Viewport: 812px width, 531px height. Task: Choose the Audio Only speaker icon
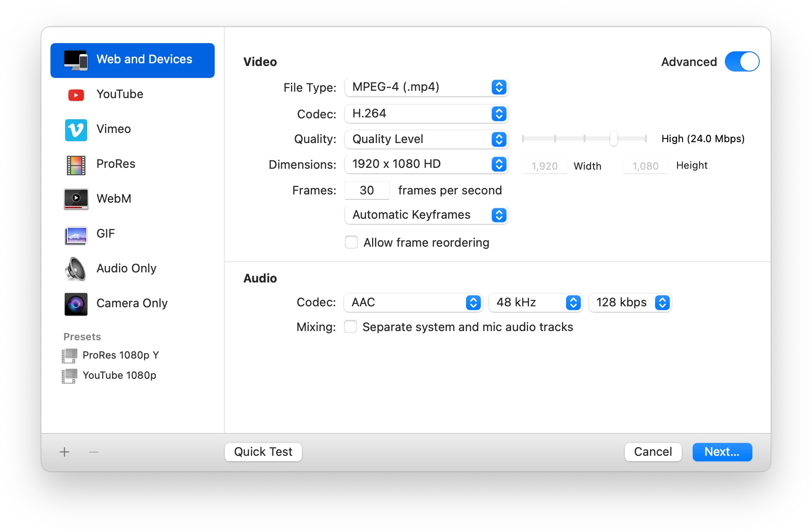(x=76, y=269)
